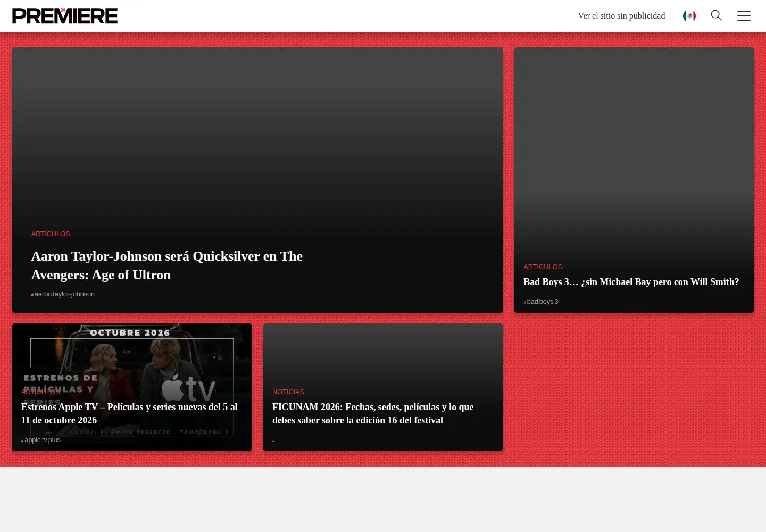Open ARTÍCULOS category above the Quicksilver headline
766x532 pixels.
point(51,234)
